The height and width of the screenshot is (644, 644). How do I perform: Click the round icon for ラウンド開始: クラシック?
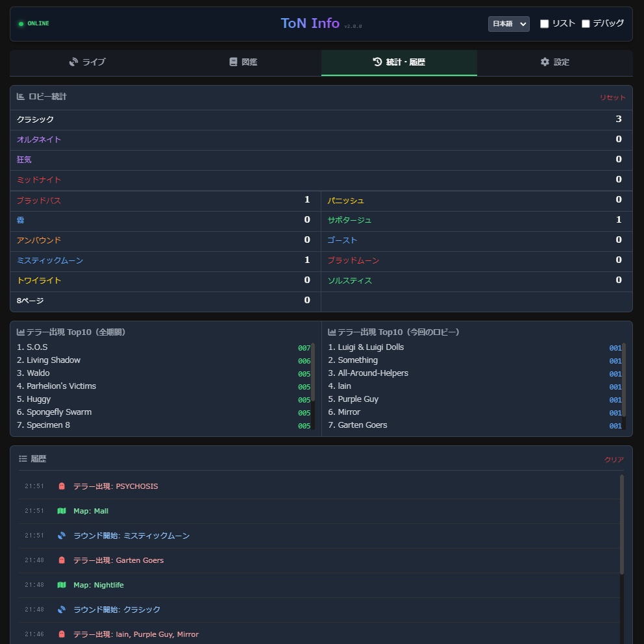pos(62,610)
